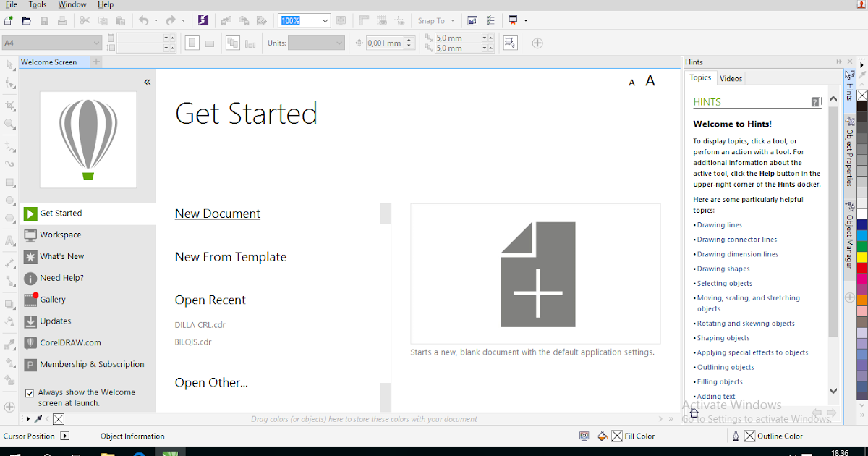The width and height of the screenshot is (868, 456).
Task: Open the Tools menu
Action: 38,4
